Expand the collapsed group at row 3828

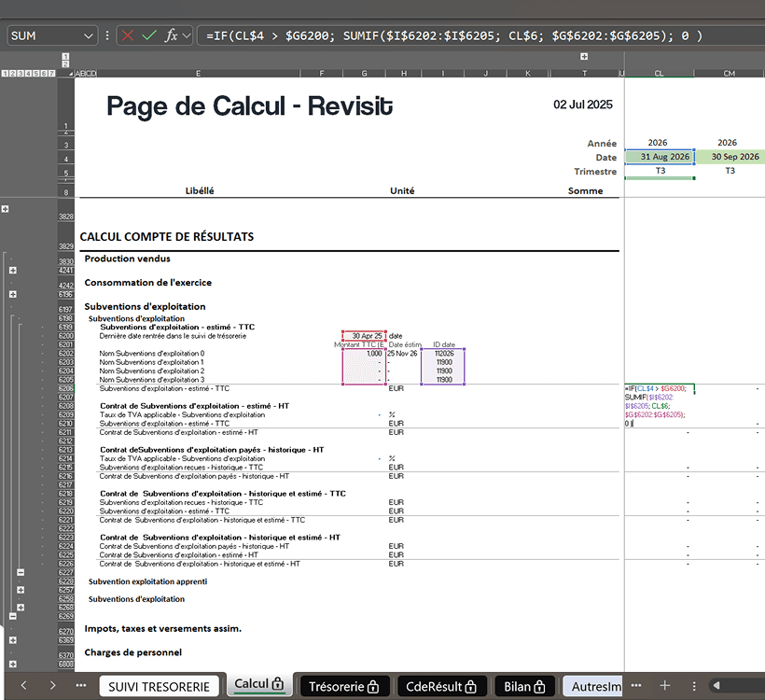click(6, 210)
